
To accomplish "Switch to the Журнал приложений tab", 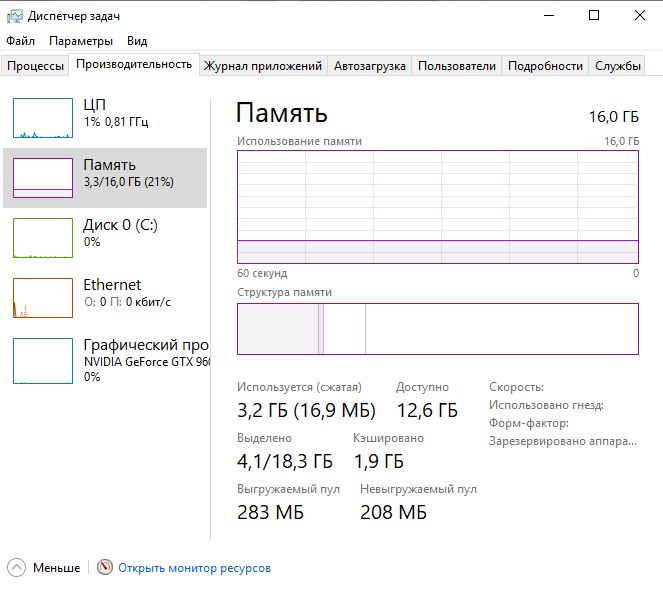I will [263, 66].
